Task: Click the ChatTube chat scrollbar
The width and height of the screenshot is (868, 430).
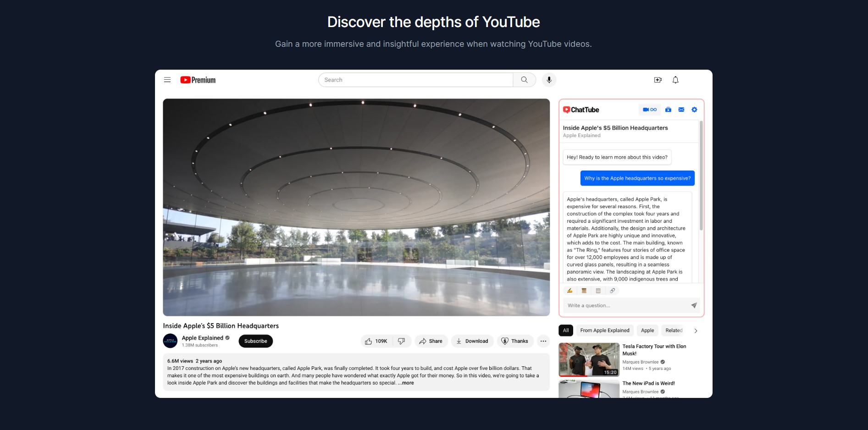Action: click(701, 176)
